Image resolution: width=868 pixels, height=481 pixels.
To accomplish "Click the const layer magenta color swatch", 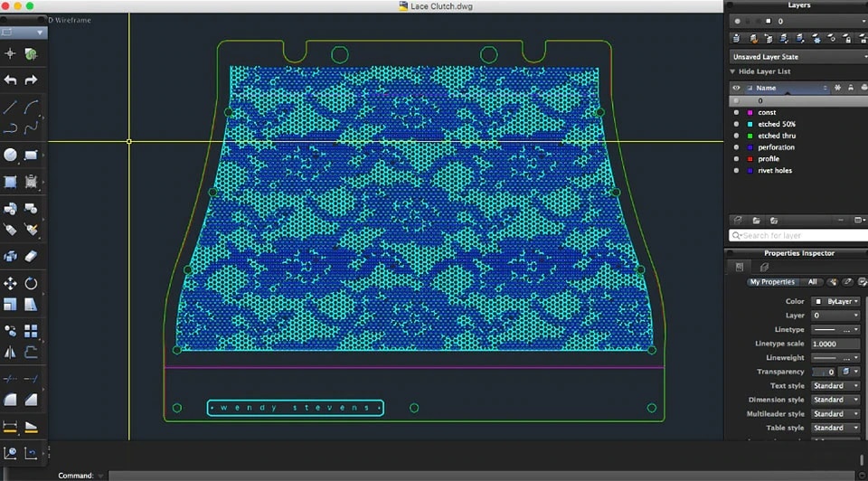I will pyautogui.click(x=750, y=112).
